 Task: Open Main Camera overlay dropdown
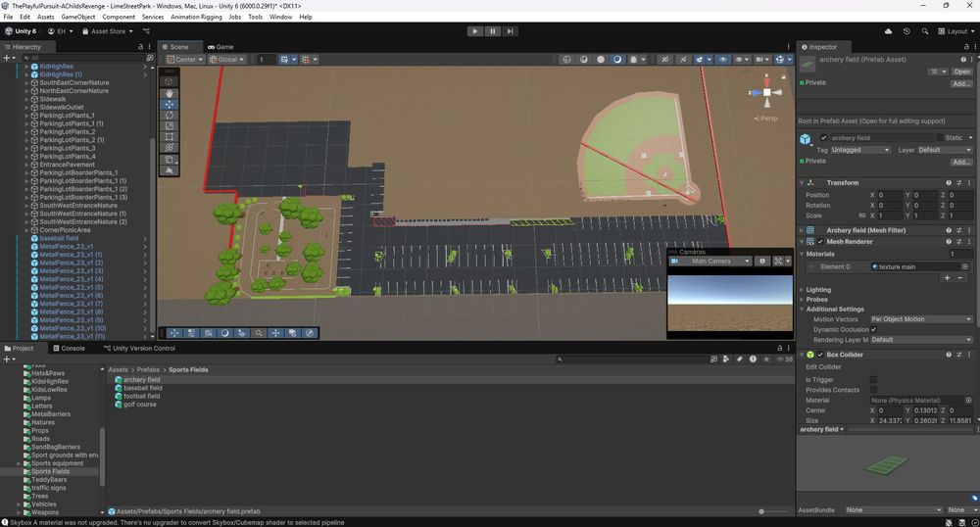click(x=710, y=261)
